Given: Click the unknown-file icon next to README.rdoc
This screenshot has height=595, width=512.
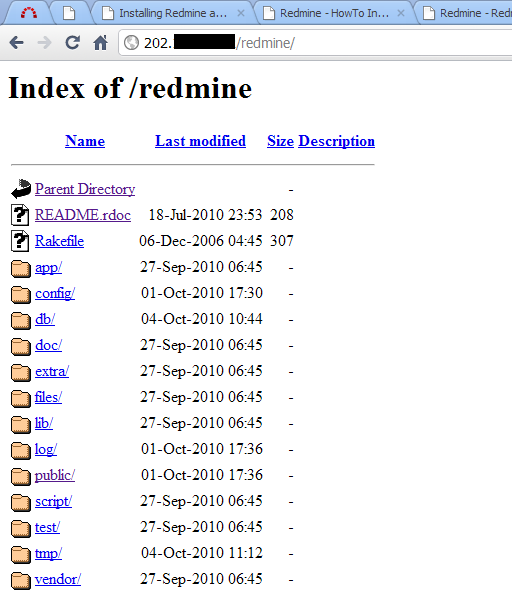Looking at the screenshot, I should (20, 215).
